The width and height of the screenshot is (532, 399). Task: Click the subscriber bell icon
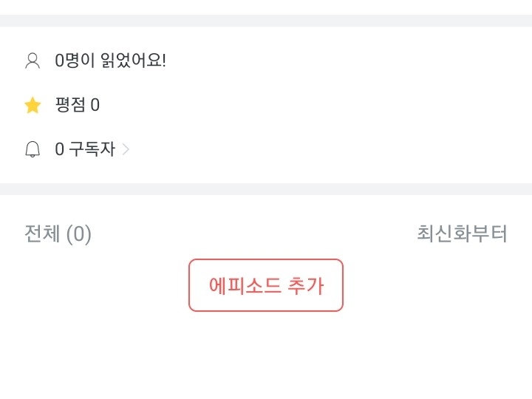(x=33, y=149)
